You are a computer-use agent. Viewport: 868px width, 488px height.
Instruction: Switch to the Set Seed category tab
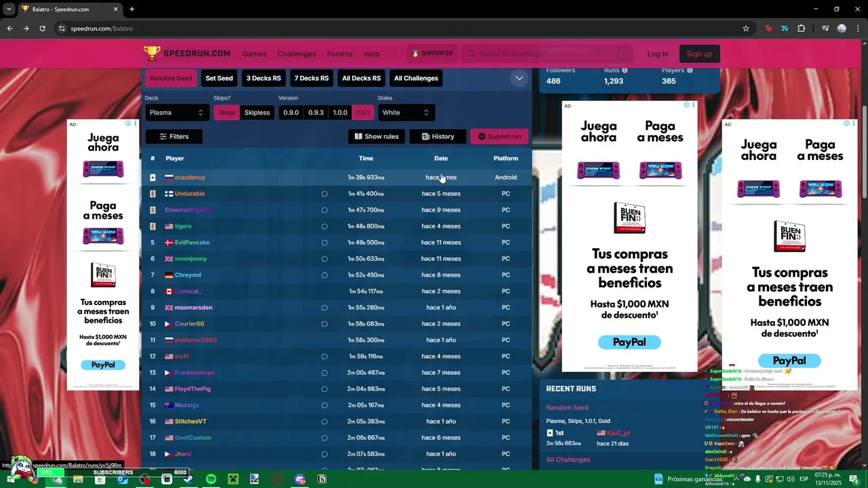tap(219, 78)
